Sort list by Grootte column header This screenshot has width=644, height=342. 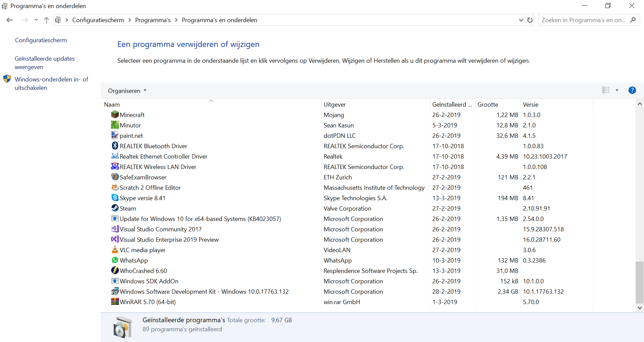click(498, 104)
